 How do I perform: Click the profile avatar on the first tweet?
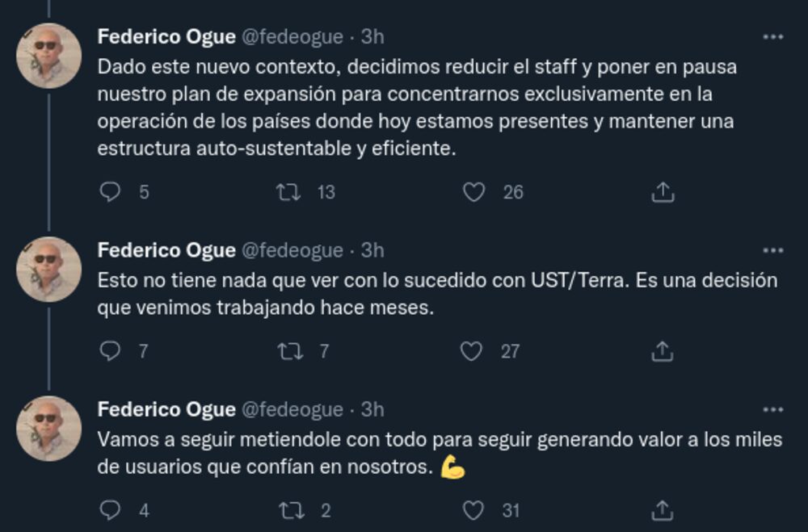[48, 57]
